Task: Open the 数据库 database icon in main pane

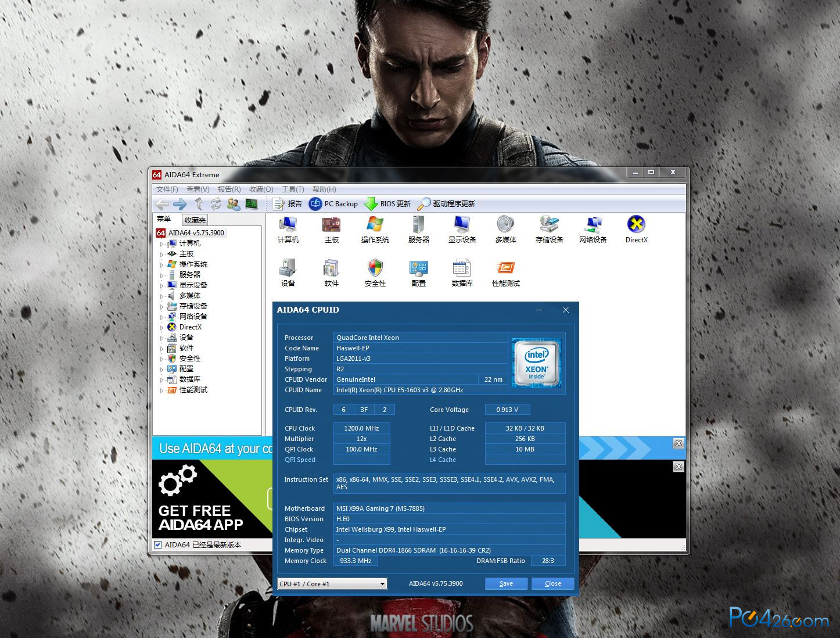Action: point(462,273)
